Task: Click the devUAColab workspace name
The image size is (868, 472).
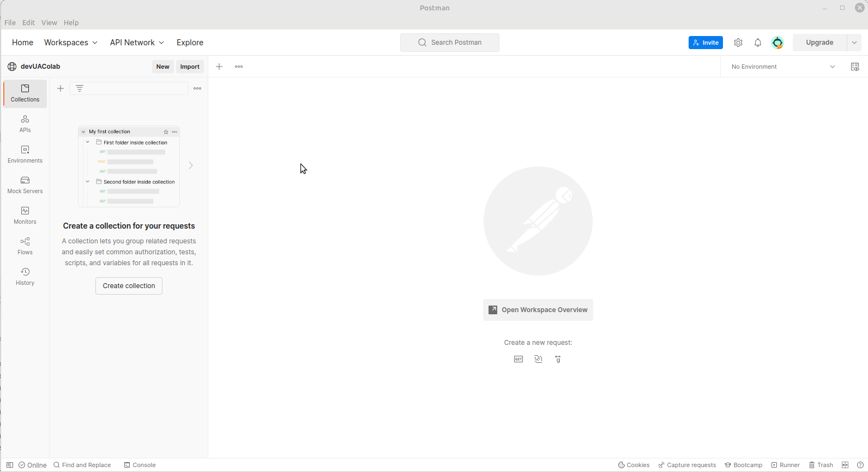Action: [40, 67]
